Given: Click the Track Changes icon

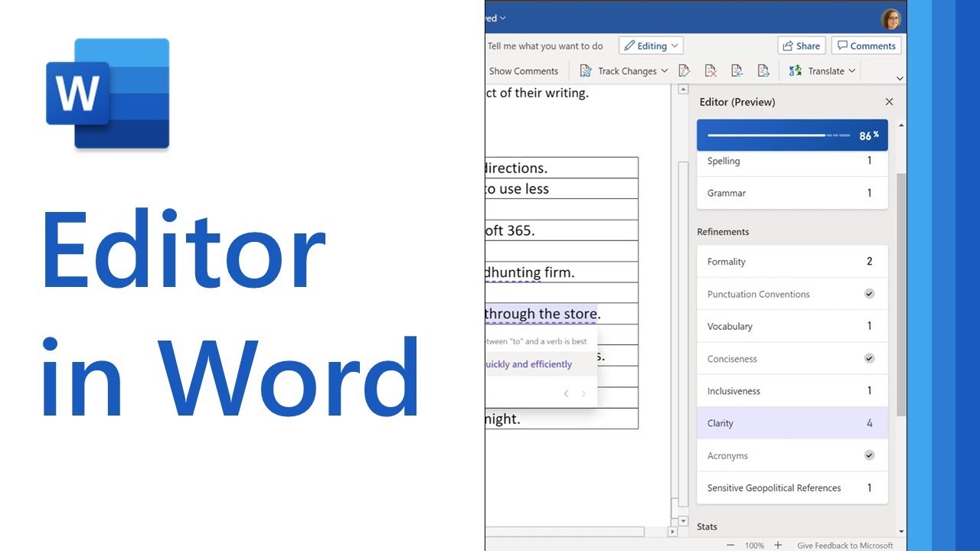Looking at the screenshot, I should pyautogui.click(x=586, y=70).
